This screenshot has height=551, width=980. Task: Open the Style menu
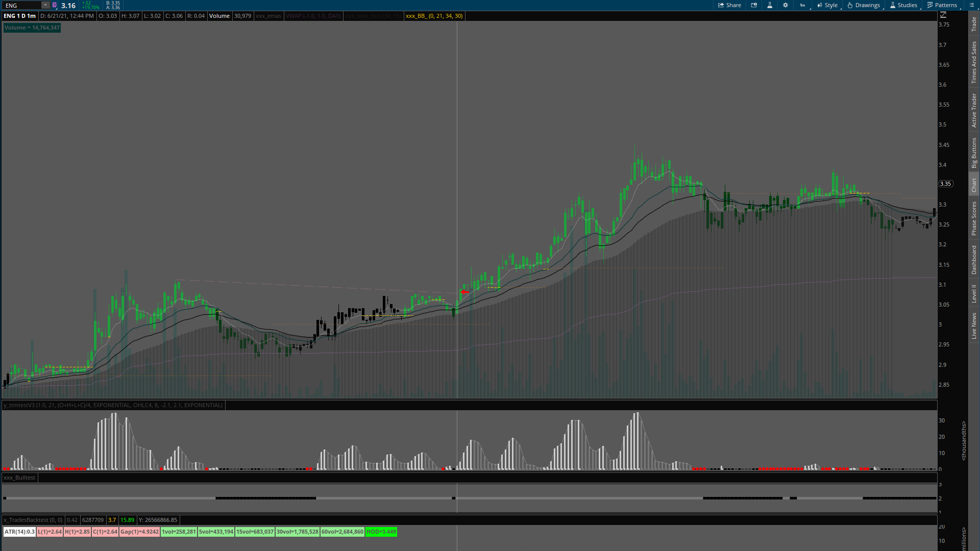coord(827,5)
